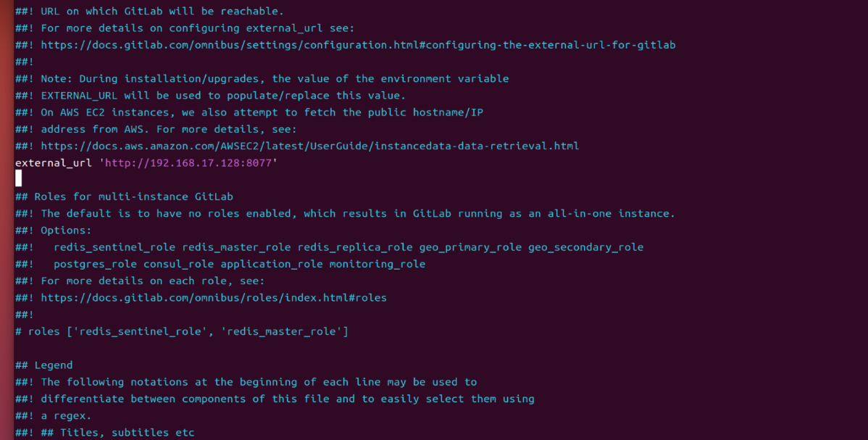Click the omnibus roles index.html URL
868x440 pixels.
point(214,298)
